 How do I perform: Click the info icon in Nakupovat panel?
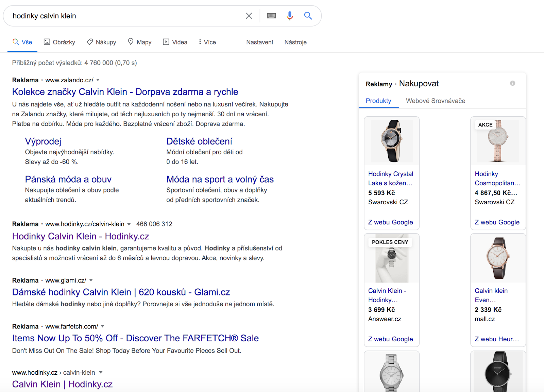512,83
